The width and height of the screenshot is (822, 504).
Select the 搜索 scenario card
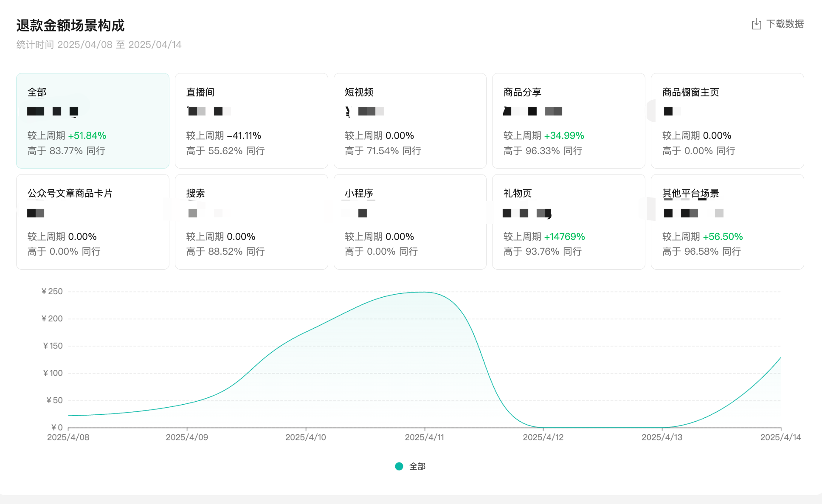251,222
